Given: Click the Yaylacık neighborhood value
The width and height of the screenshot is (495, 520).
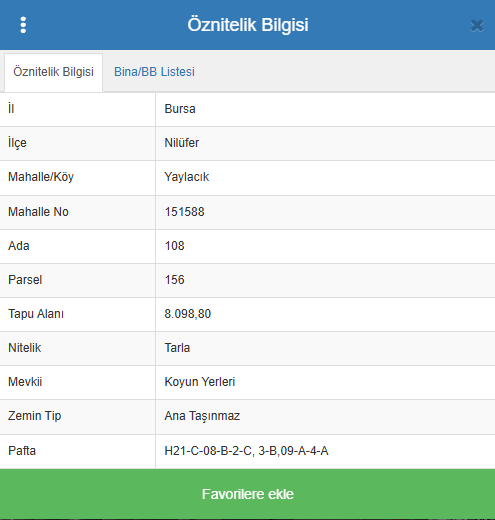Looking at the screenshot, I should (x=187, y=177).
